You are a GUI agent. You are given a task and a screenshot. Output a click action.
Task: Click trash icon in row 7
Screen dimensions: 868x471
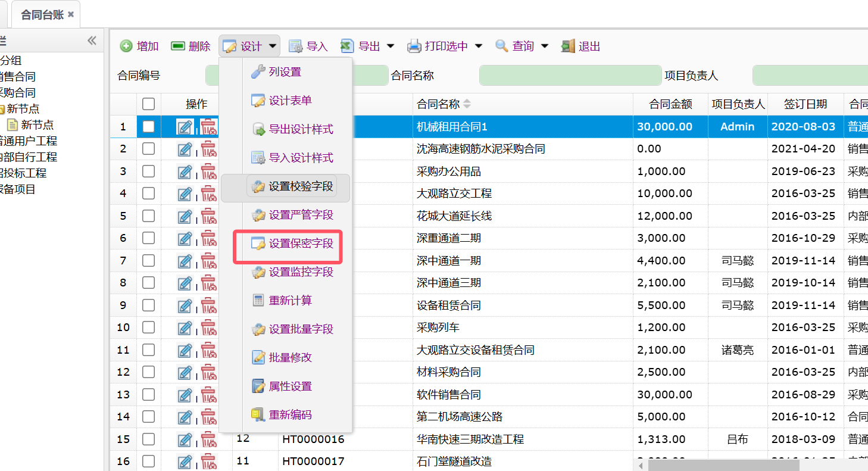click(x=208, y=261)
